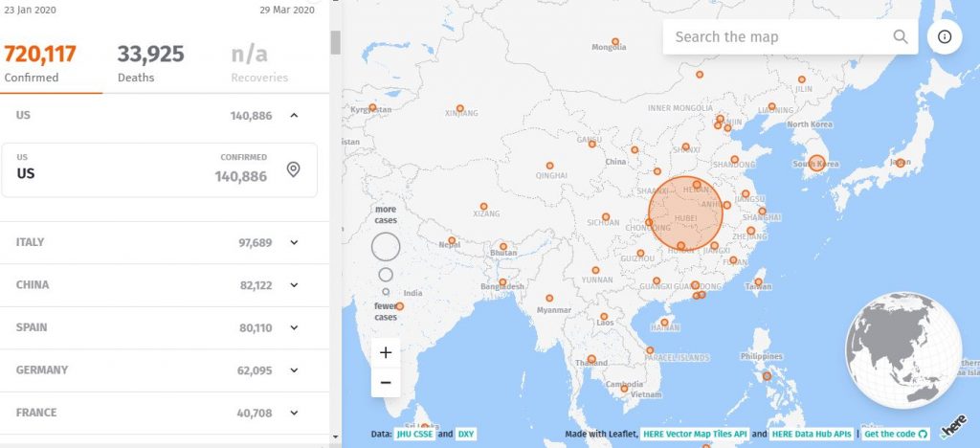This screenshot has height=448, width=980.
Task: Open the DXY data link
Action: tap(466, 434)
